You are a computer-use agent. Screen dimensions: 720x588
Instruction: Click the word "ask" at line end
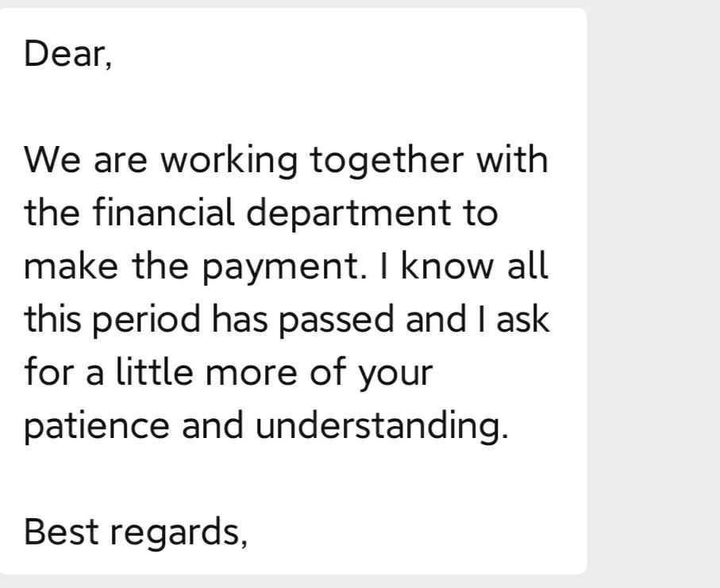click(x=523, y=318)
